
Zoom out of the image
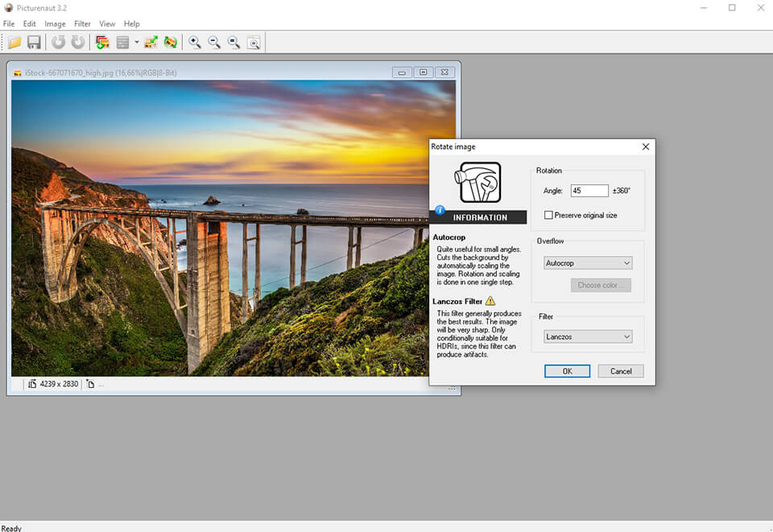tap(214, 42)
